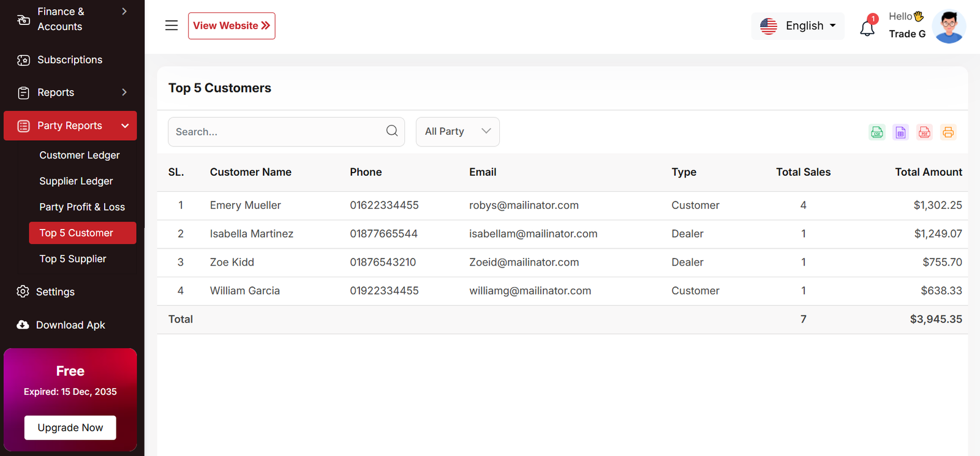Print the Top 5 Customers report
The image size is (980, 456).
click(948, 132)
